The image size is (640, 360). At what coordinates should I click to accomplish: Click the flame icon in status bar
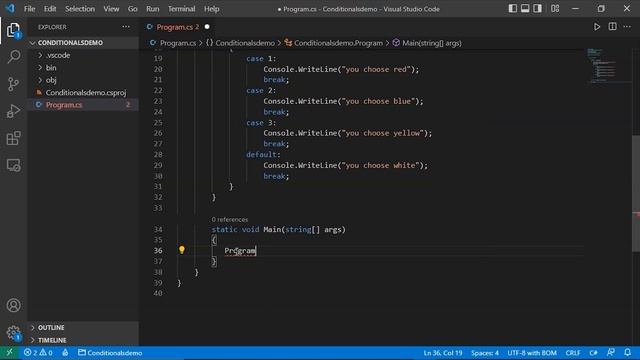(65, 353)
